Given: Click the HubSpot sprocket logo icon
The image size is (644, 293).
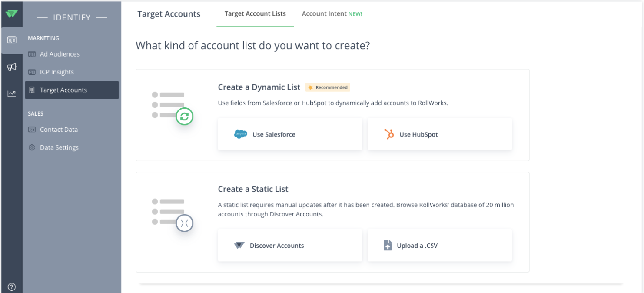Looking at the screenshot, I should click(389, 134).
